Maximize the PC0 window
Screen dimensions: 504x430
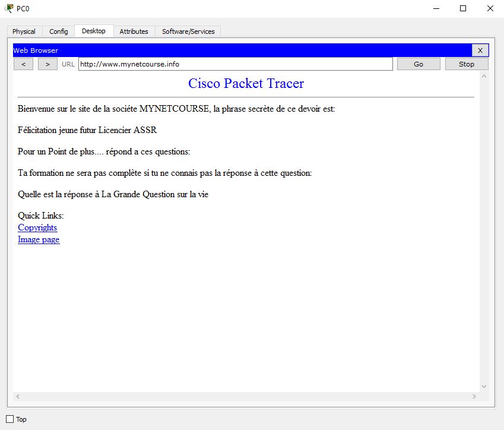463,8
